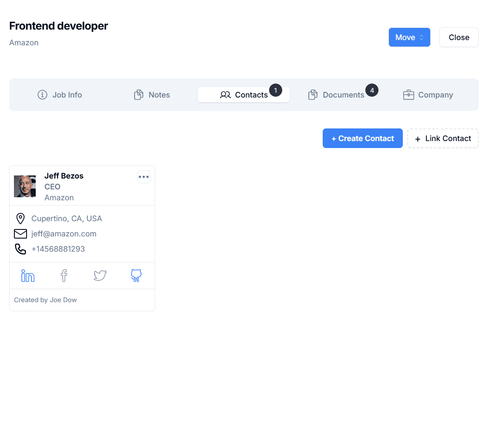Viewport: 486px width, 448px height.
Task: Switch to the Documents tab
Action: tap(336, 95)
